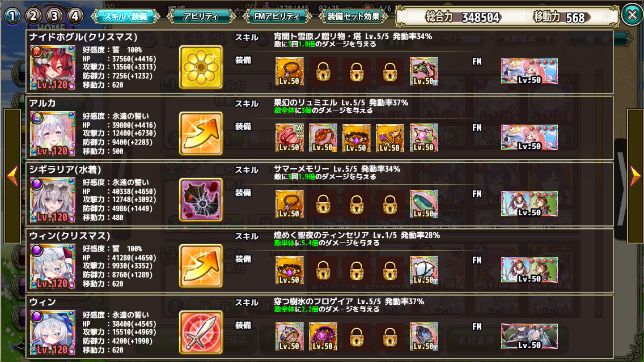Viewport: 644px width, 362px height.
Task: Open アルカ's EX red ring equipment
Action: click(290, 138)
